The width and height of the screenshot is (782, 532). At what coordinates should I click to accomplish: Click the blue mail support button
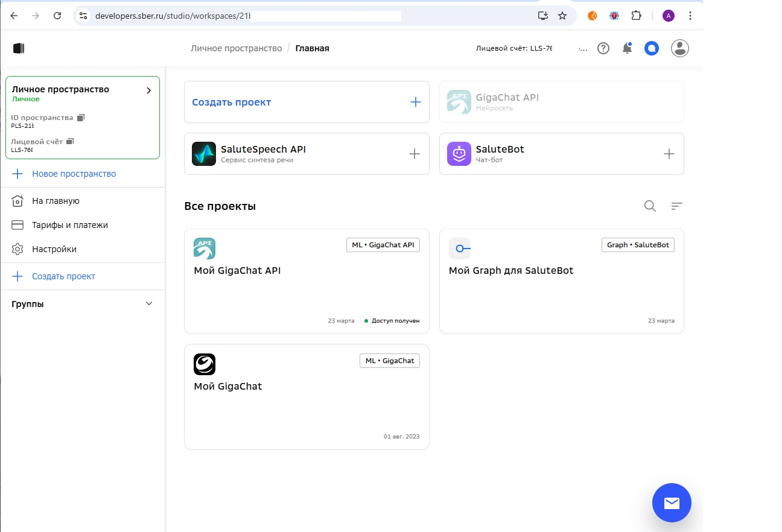point(672,502)
